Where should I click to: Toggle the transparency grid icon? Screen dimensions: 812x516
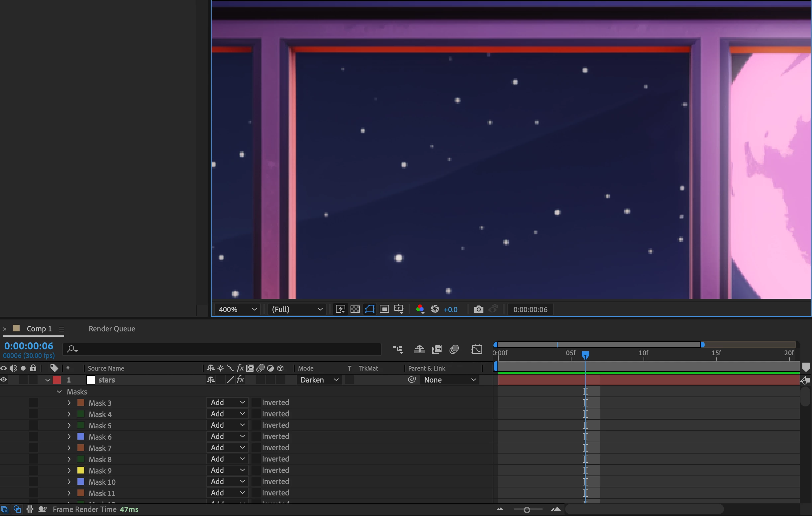355,309
